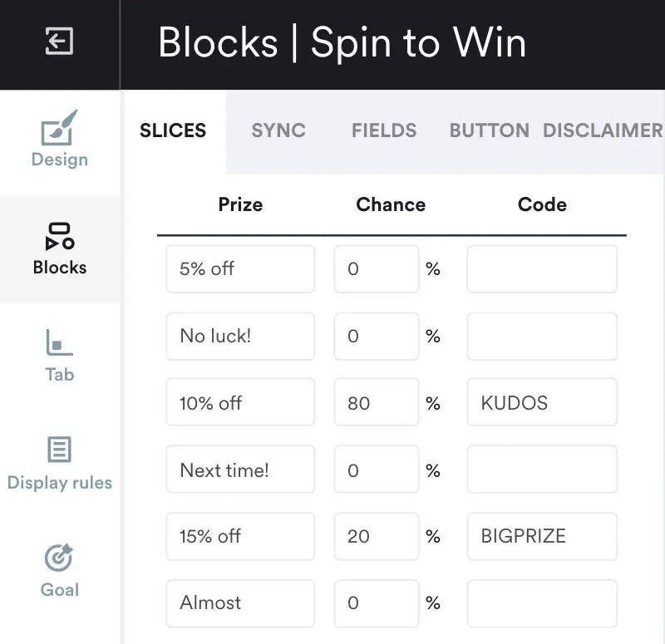Switch to the SYNC tab
Screen dimensions: 665x644
tap(278, 130)
